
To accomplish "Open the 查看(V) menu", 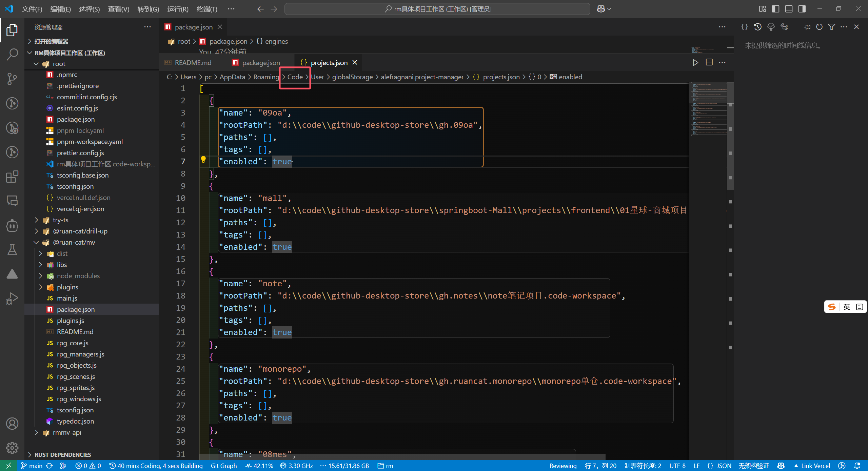I will pos(118,9).
